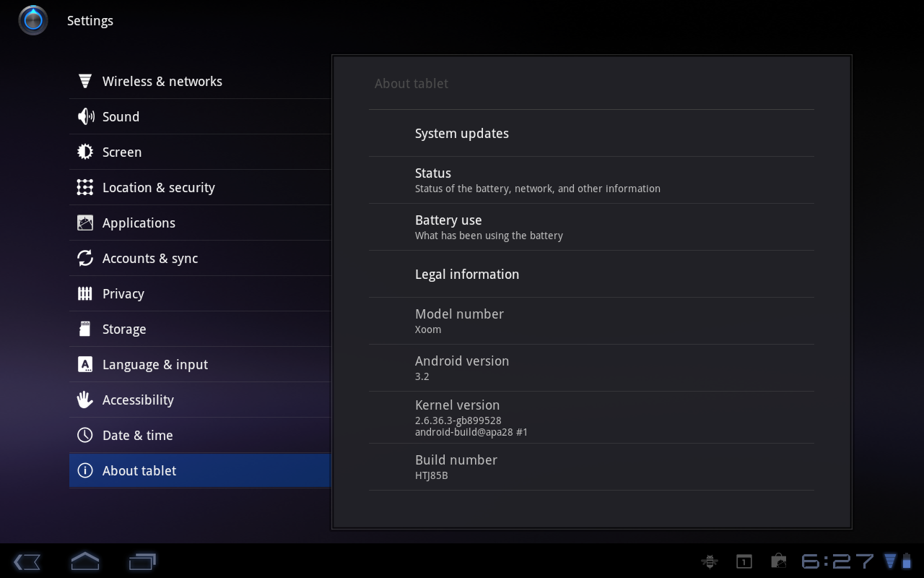Select Language & input category
924x578 pixels.
coord(200,364)
